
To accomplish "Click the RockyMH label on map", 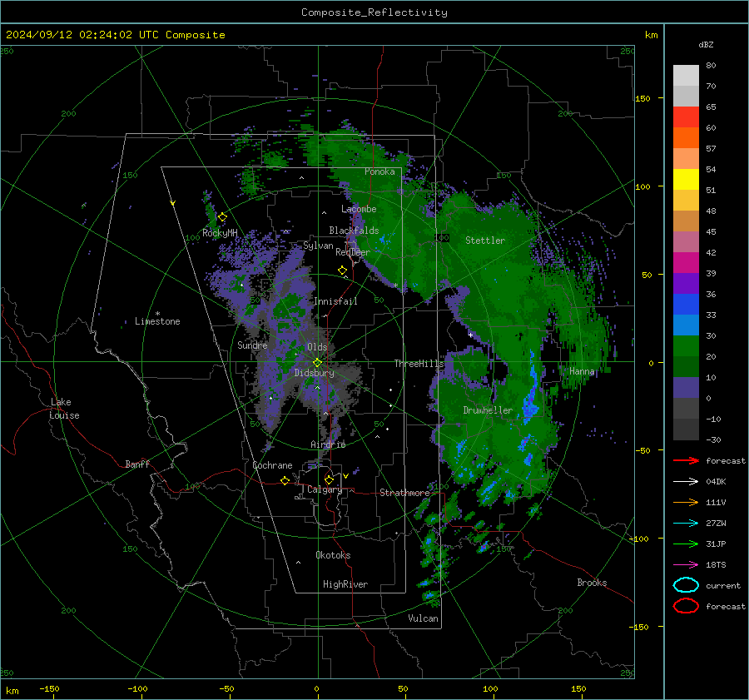I will pyautogui.click(x=220, y=233).
